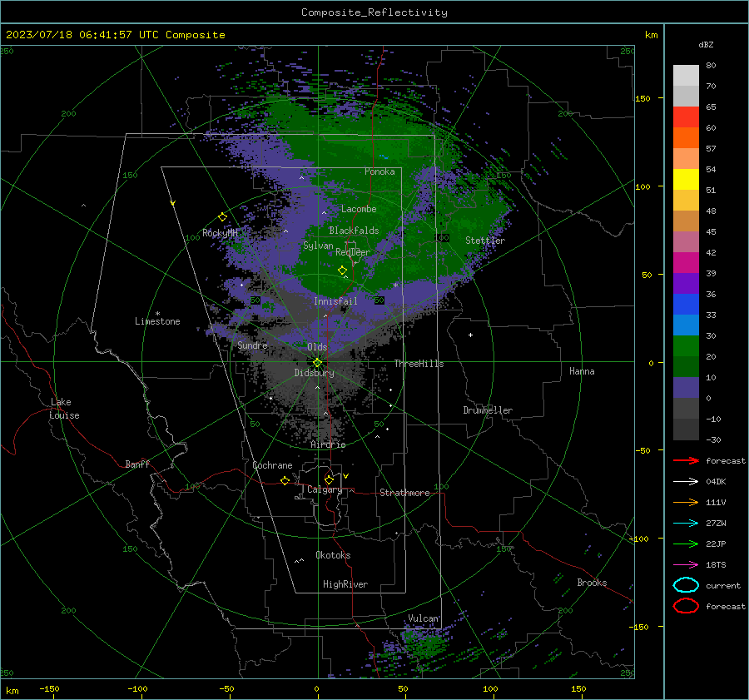The image size is (749, 700).
Task: Click the 51 dBZ yellow swatch
Action: (x=686, y=180)
